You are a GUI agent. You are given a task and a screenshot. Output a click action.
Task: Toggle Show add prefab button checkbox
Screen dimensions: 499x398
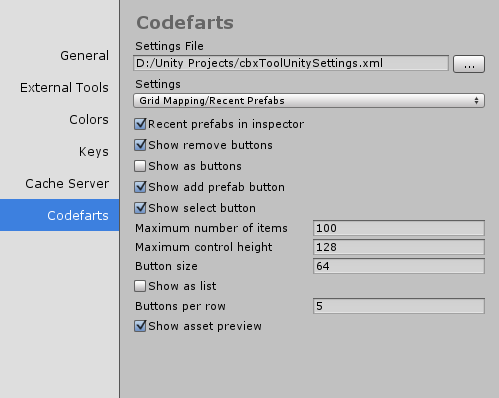(140, 187)
